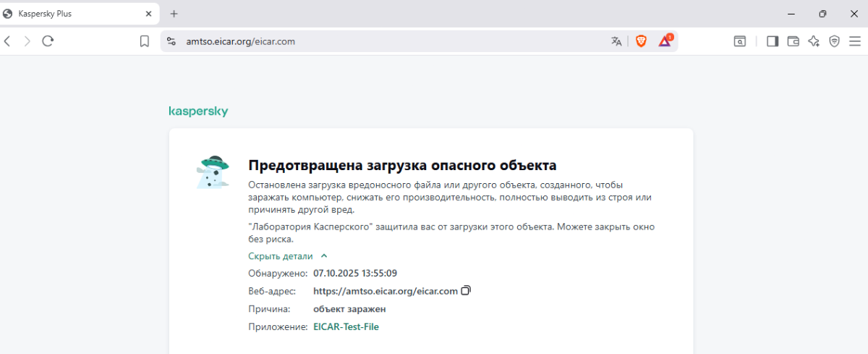This screenshot has height=354, width=868.
Task: Click the Приложение label
Action: click(278, 326)
